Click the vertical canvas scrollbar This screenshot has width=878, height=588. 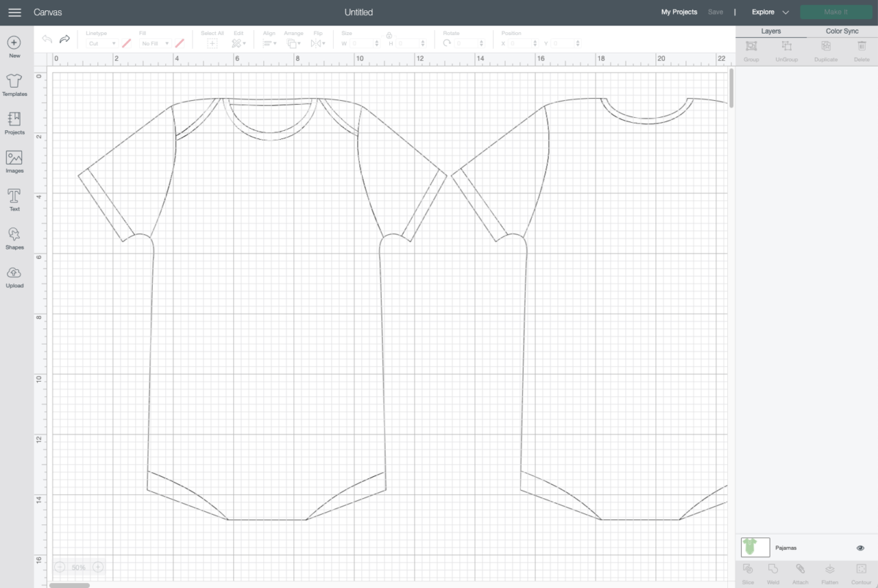[x=731, y=88]
